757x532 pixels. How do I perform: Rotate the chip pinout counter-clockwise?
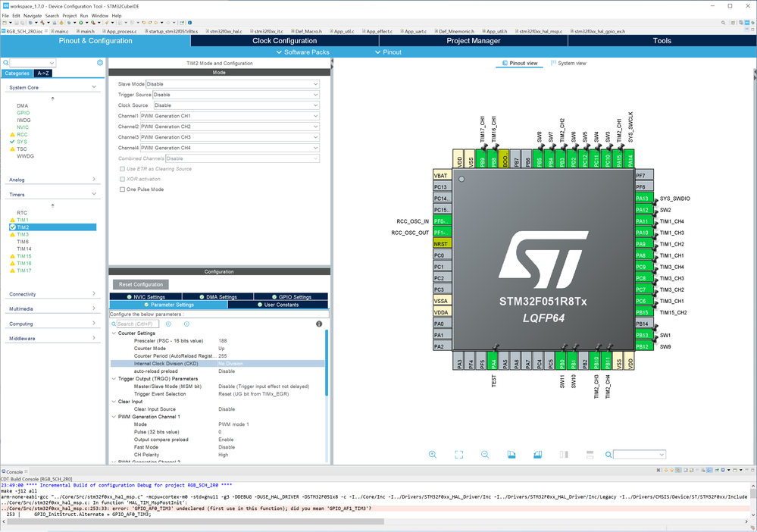click(537, 454)
